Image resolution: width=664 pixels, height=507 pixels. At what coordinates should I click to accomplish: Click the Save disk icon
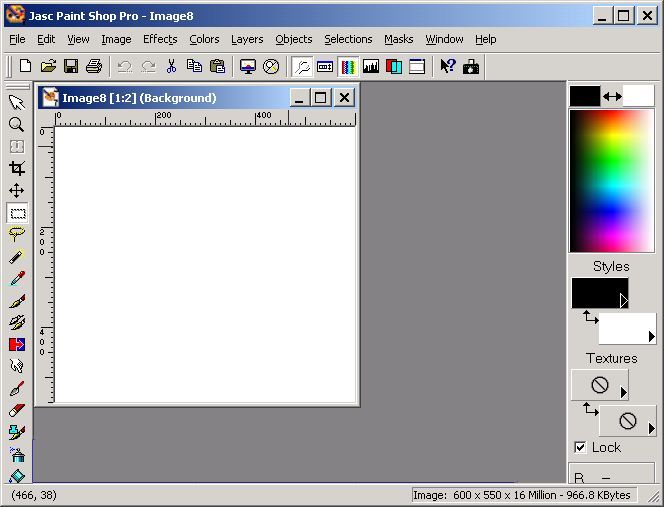71,66
